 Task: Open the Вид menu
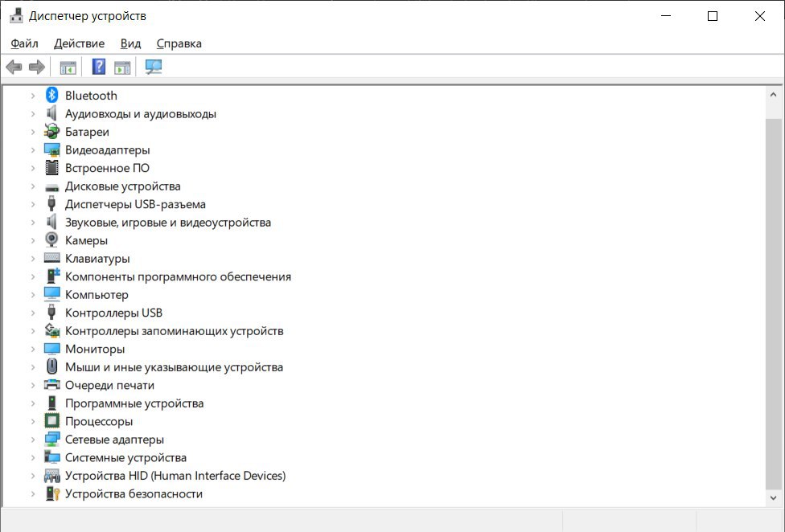click(130, 43)
